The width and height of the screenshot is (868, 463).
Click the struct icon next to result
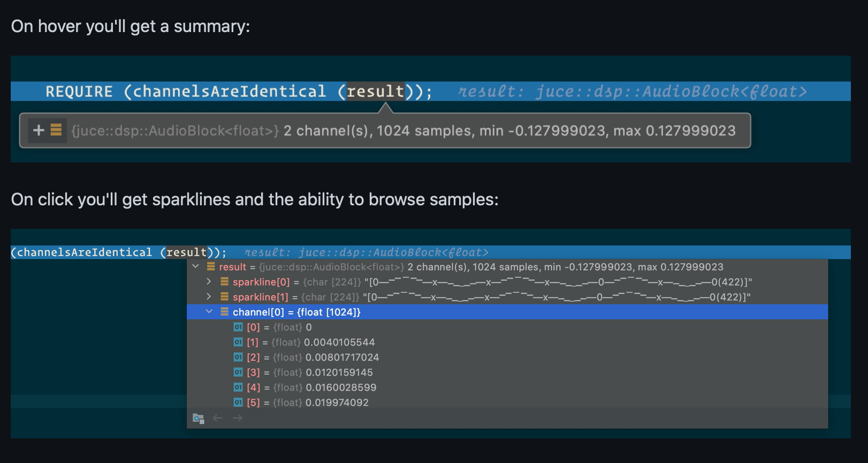pyautogui.click(x=211, y=266)
